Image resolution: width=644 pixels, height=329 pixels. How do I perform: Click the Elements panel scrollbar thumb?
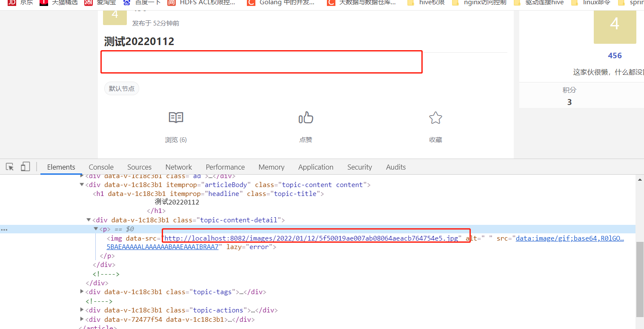[x=640, y=279]
